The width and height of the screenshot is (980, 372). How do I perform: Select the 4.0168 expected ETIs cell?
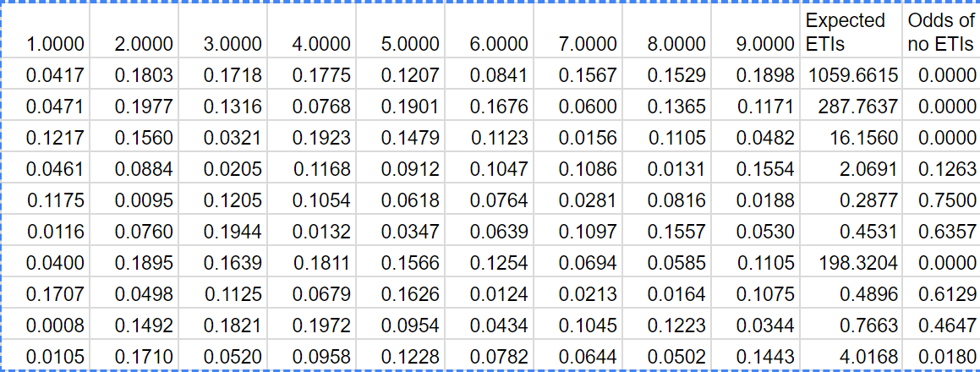tap(852, 357)
